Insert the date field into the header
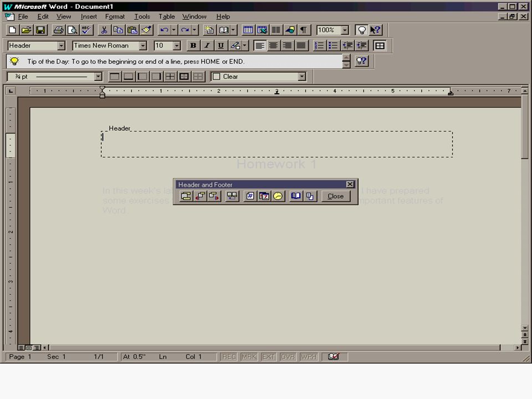The image size is (532, 399). [264, 196]
